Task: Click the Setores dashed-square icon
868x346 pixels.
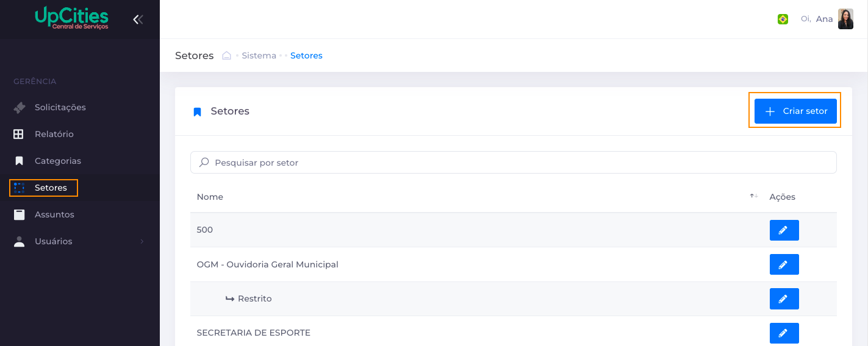Action: [x=19, y=188]
